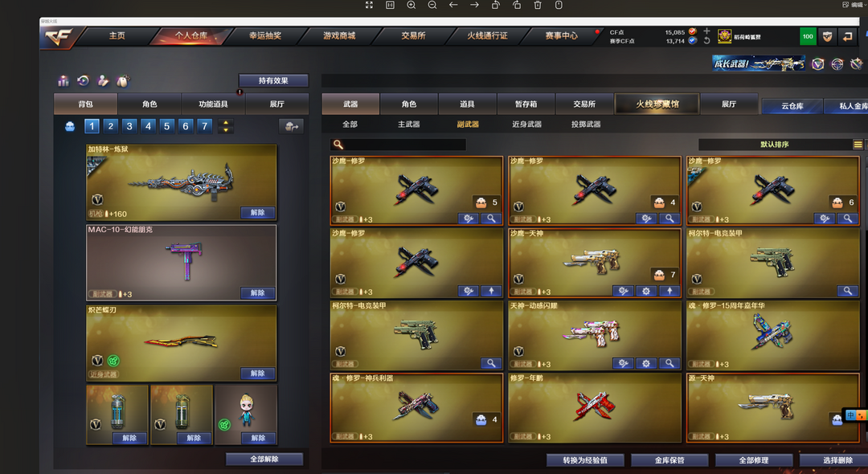Click the blue backpack icon left of bag 1
Image resolution: width=868 pixels, height=474 pixels.
(x=70, y=127)
